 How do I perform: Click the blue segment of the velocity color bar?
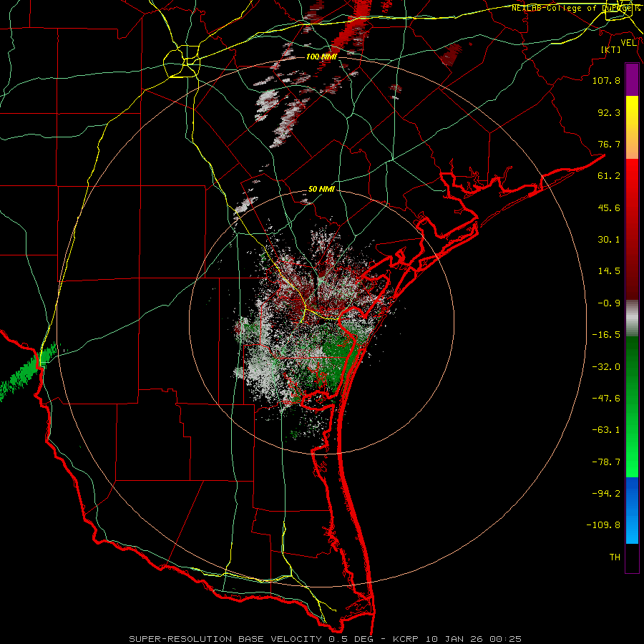(x=632, y=510)
